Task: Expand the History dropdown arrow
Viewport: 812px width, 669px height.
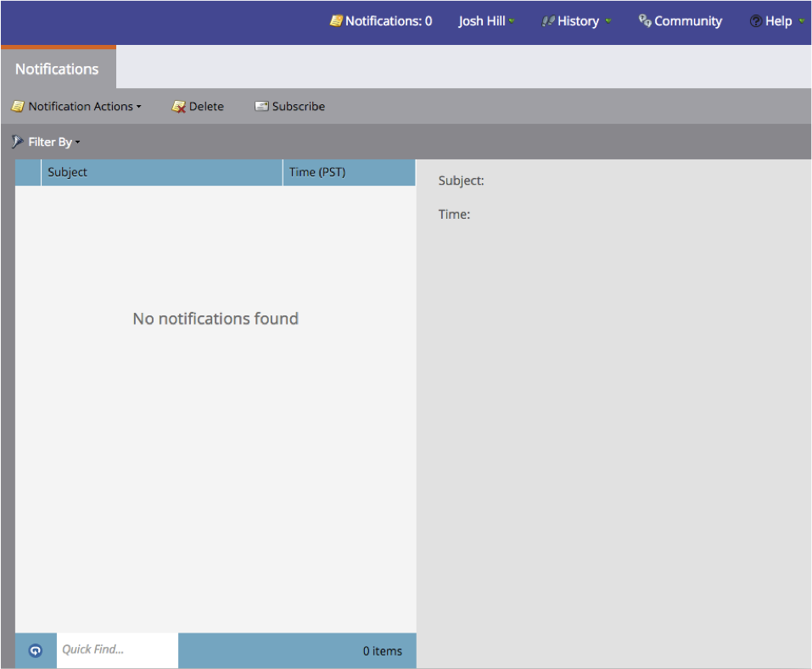Action: point(608,21)
